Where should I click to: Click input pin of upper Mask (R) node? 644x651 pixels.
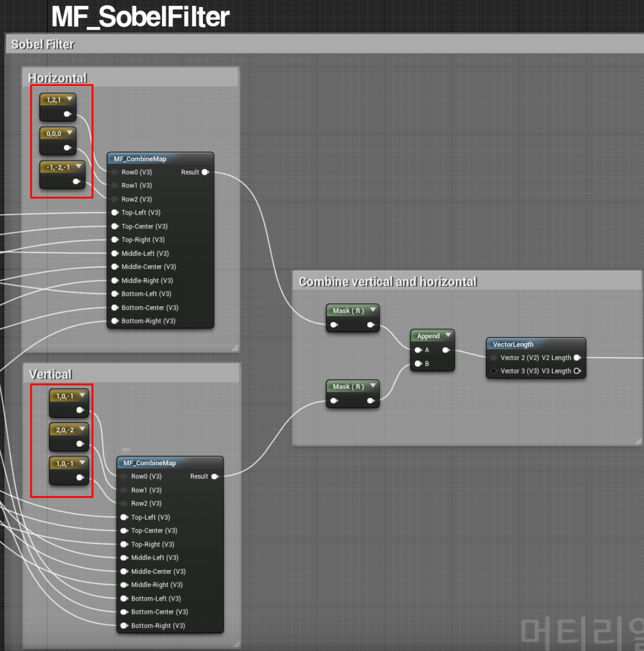coord(334,325)
